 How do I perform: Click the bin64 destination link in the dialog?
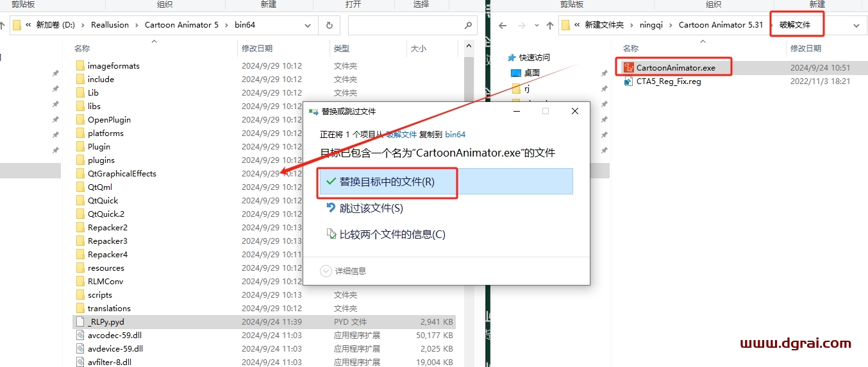[455, 134]
